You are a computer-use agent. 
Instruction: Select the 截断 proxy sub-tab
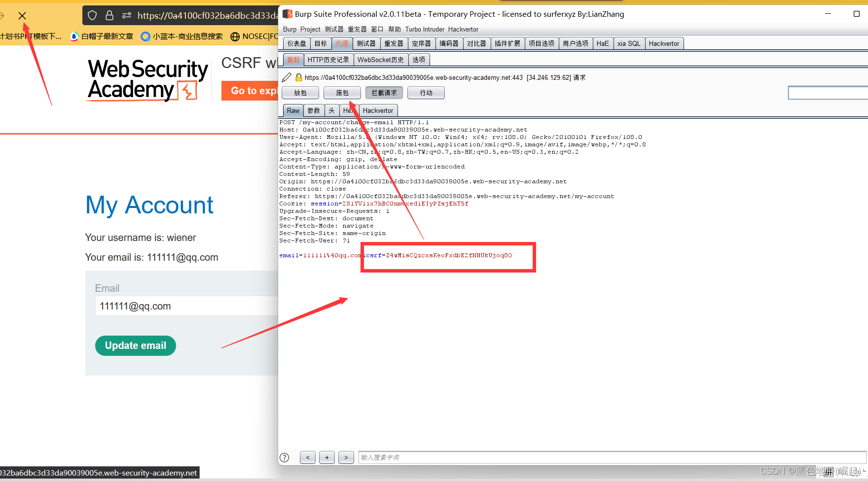point(293,60)
